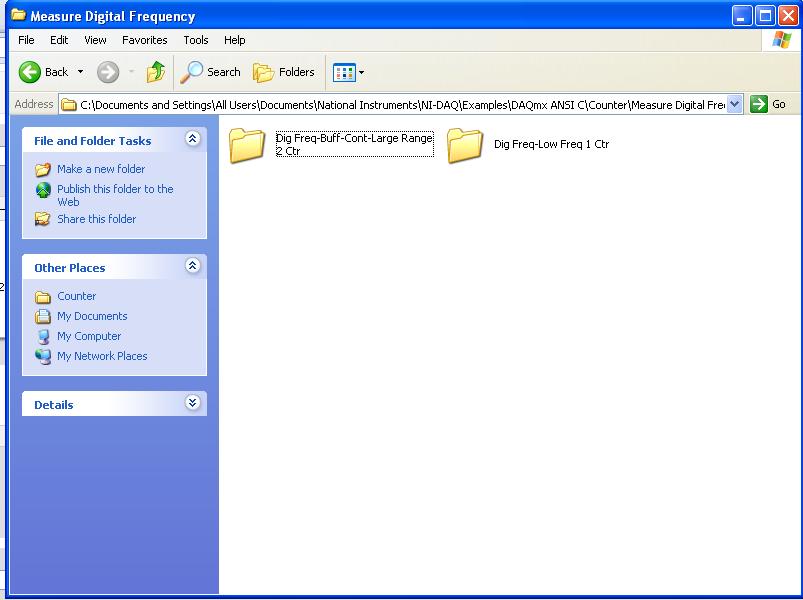Image resolution: width=803 pixels, height=600 pixels.
Task: Collapse the File and Folder Tasks panel
Action: click(x=193, y=140)
